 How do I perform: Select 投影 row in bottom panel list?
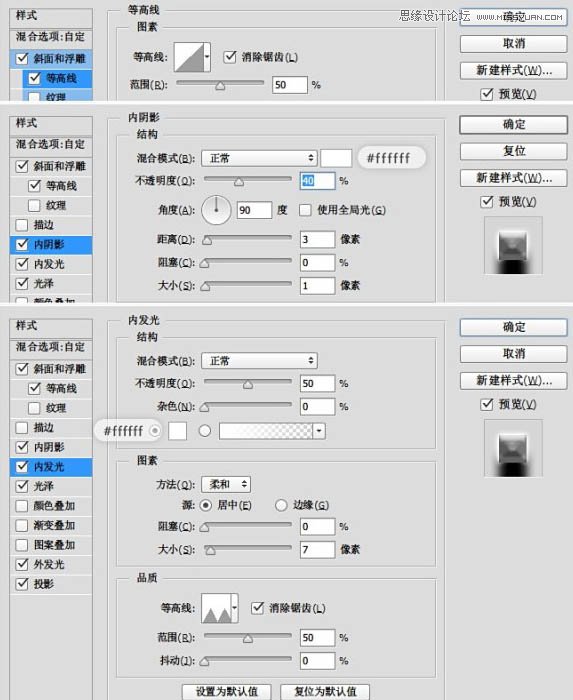click(51, 584)
